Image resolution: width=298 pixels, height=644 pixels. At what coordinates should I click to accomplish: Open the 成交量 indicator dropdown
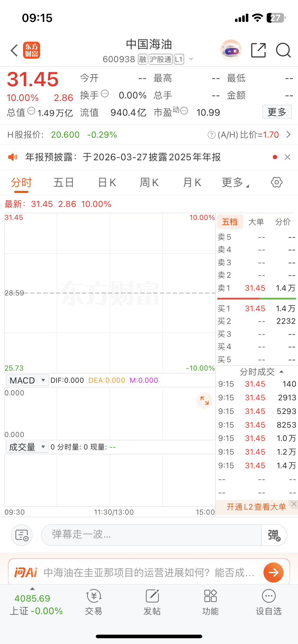click(x=27, y=447)
